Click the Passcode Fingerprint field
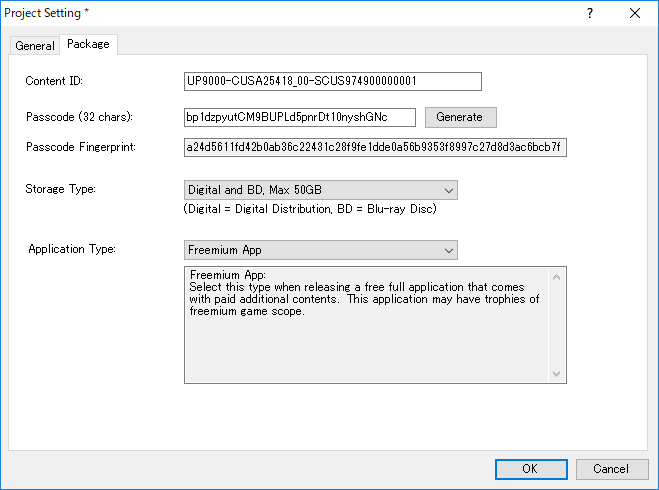Screen dimensions: 659x490 click(375, 147)
